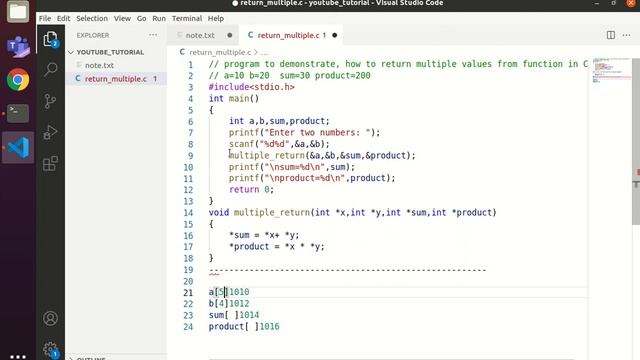640x360 pixels.
Task: Click the multiple_return(&a,&b,&sum,&product) call
Action: [322, 156]
